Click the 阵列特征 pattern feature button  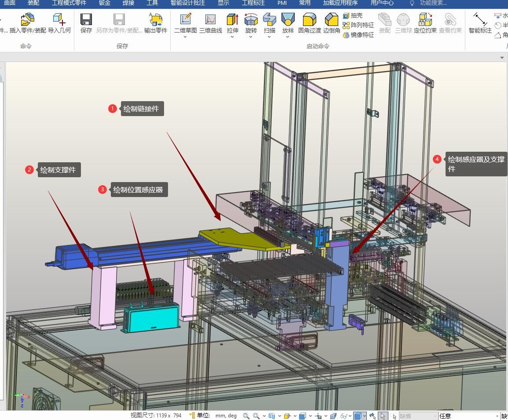pos(358,25)
